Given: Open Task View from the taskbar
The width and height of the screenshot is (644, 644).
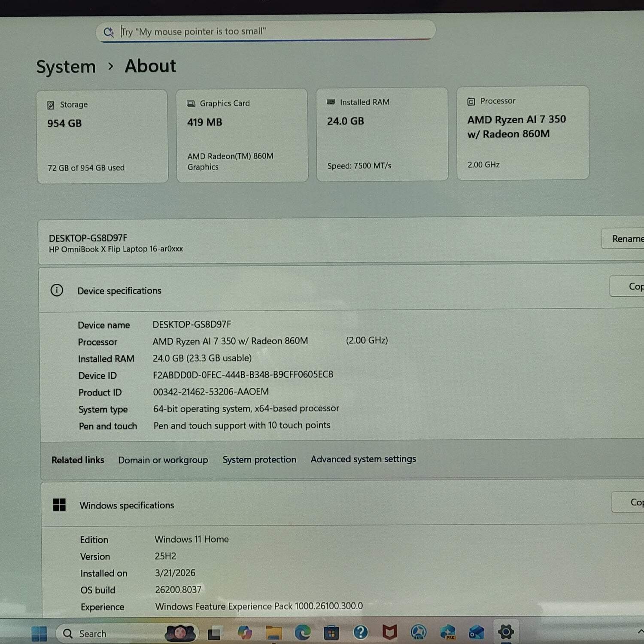Looking at the screenshot, I should [215, 633].
